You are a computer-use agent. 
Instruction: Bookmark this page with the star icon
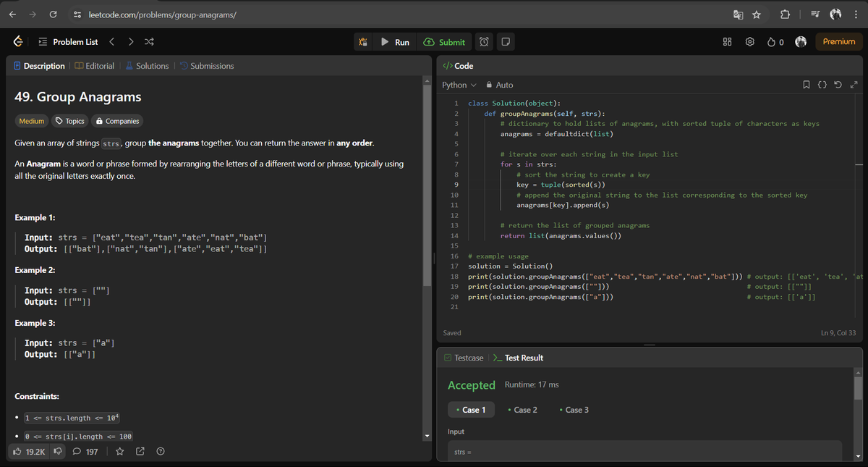point(755,14)
